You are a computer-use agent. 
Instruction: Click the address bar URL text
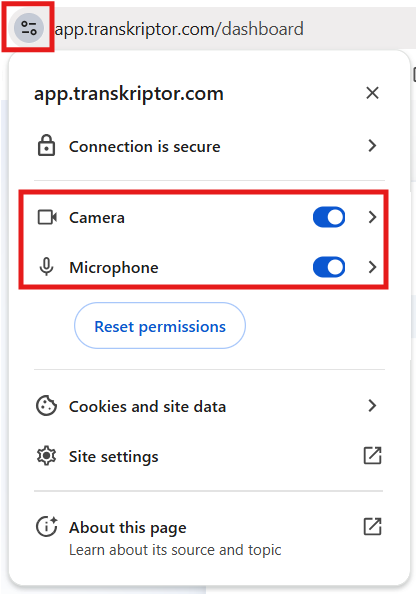tap(179, 29)
